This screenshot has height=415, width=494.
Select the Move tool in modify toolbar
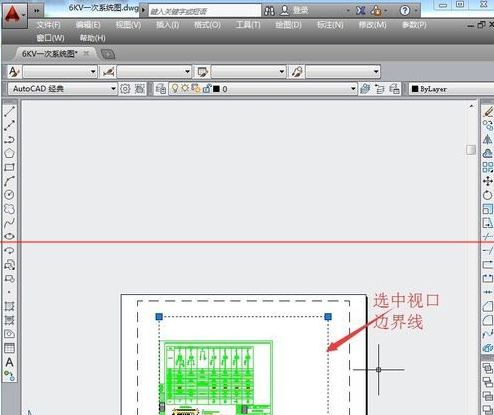click(x=488, y=181)
